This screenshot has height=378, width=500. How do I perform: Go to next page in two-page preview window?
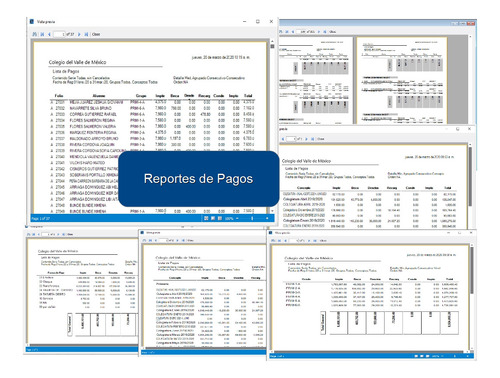pos(319,32)
